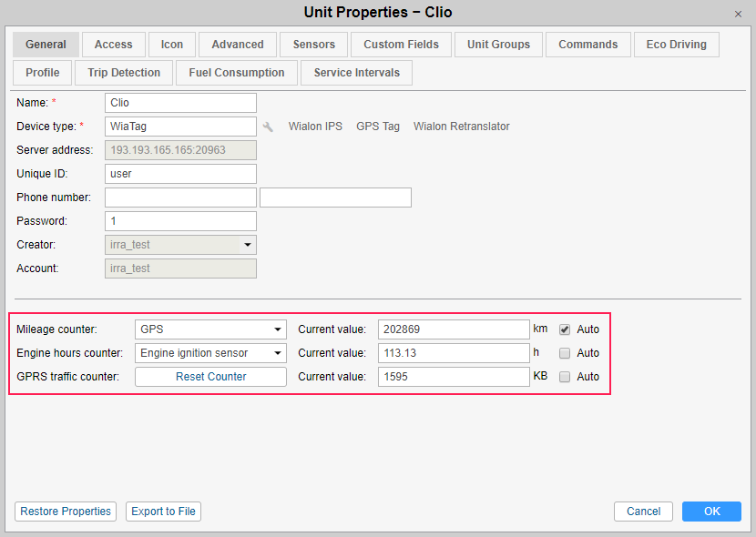Viewport: 756px width, 537px height.
Task: Focus the Unique ID field
Action: pos(180,174)
